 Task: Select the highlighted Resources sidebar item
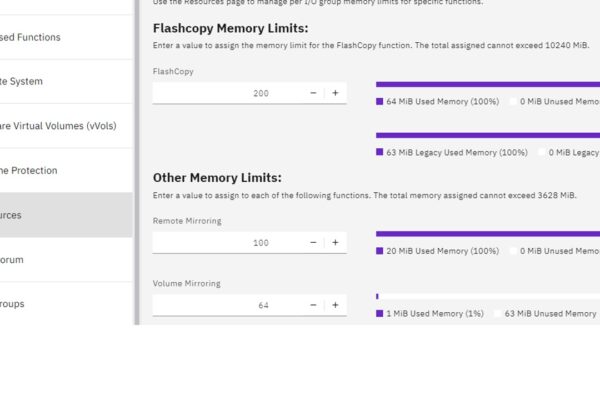(x=66, y=215)
